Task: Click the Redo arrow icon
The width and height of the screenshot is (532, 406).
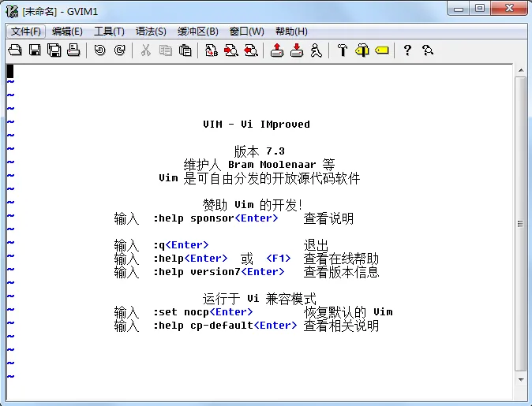Action: [119, 50]
